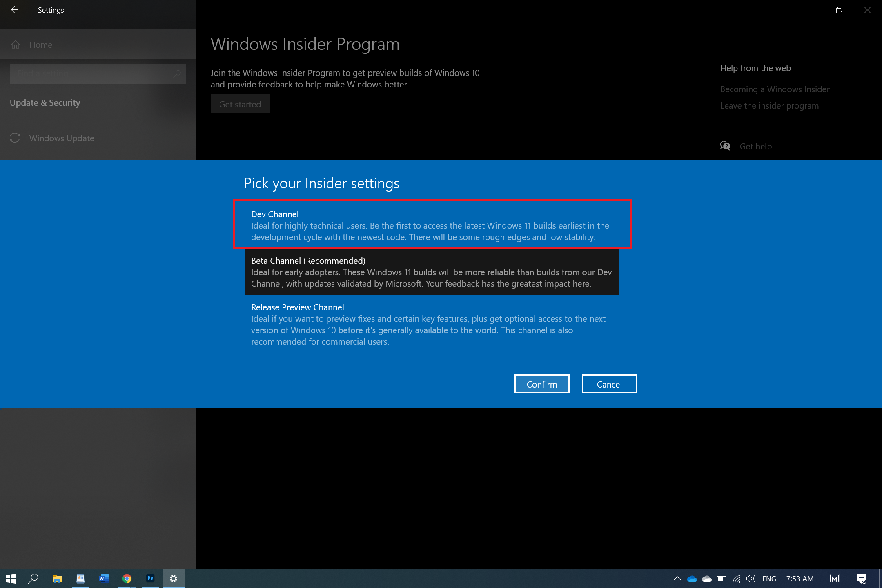
Task: Click the Home house icon
Action: (x=16, y=45)
